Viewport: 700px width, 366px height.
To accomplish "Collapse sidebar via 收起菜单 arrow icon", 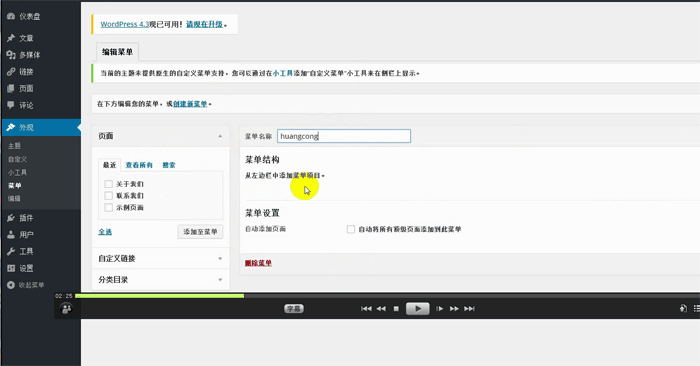I will pyautogui.click(x=11, y=285).
